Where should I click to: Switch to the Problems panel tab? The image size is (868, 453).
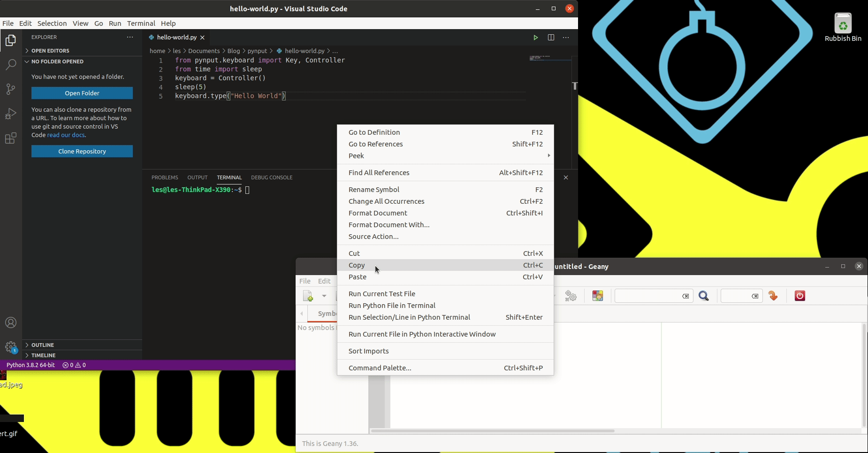pyautogui.click(x=165, y=177)
